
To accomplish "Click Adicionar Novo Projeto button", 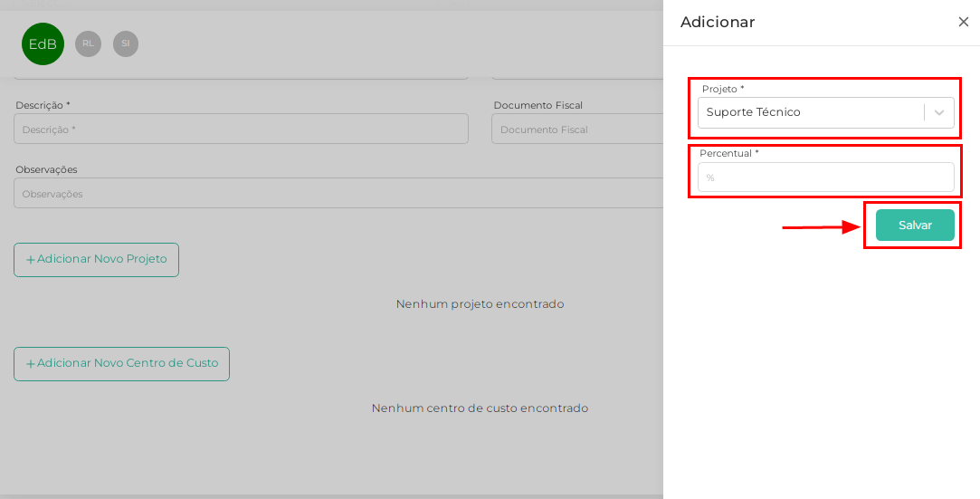I will click(96, 260).
